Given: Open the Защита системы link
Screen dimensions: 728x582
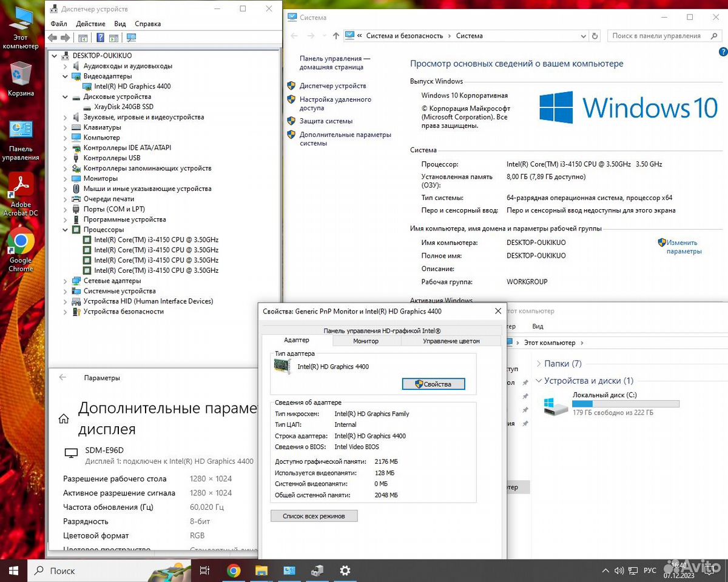Looking at the screenshot, I should pyautogui.click(x=326, y=121).
